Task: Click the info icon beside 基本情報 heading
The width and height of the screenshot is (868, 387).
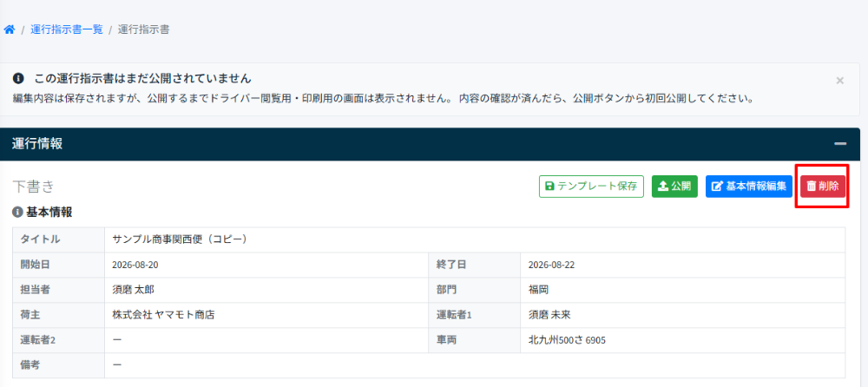Action: pyautogui.click(x=17, y=212)
